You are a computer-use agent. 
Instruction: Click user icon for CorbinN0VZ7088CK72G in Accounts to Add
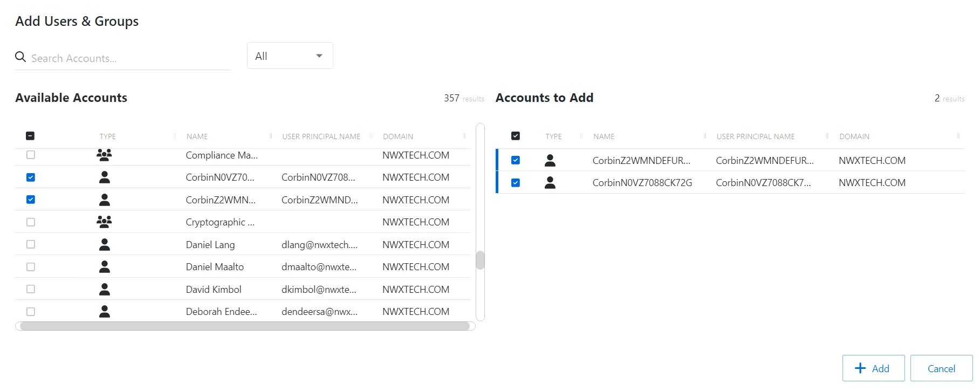(550, 182)
